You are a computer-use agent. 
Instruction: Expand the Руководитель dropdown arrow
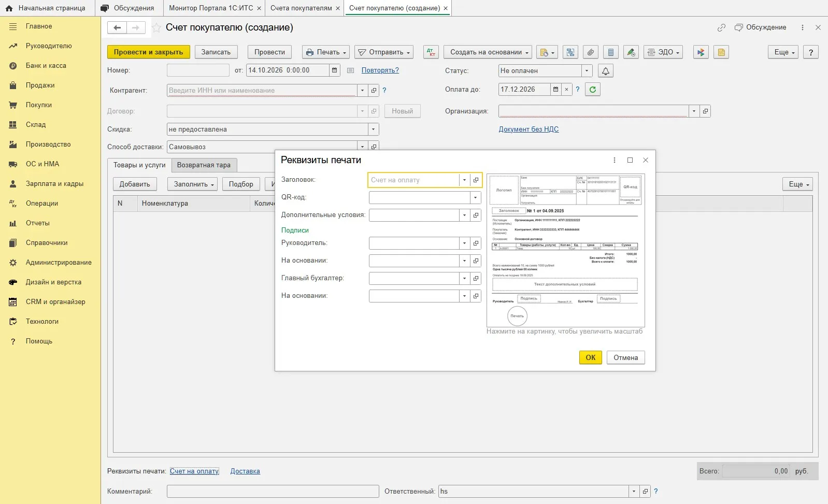coord(464,243)
